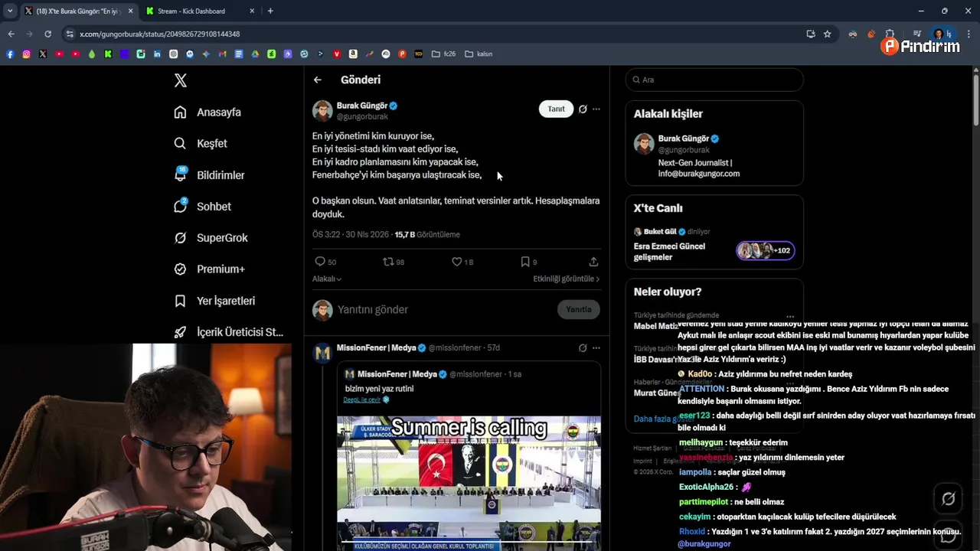Image resolution: width=980 pixels, height=551 pixels.
Task: Click the share icon on the post
Action: pyautogui.click(x=593, y=262)
